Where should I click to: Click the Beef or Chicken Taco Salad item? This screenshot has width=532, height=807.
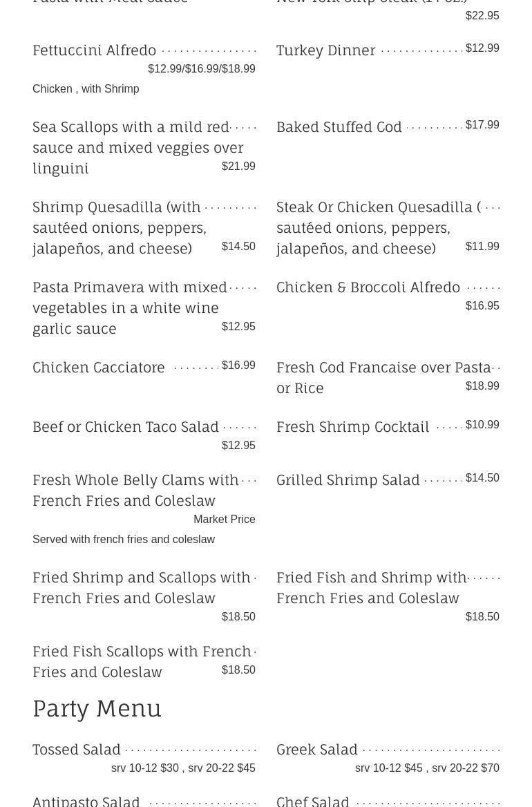coord(126,427)
